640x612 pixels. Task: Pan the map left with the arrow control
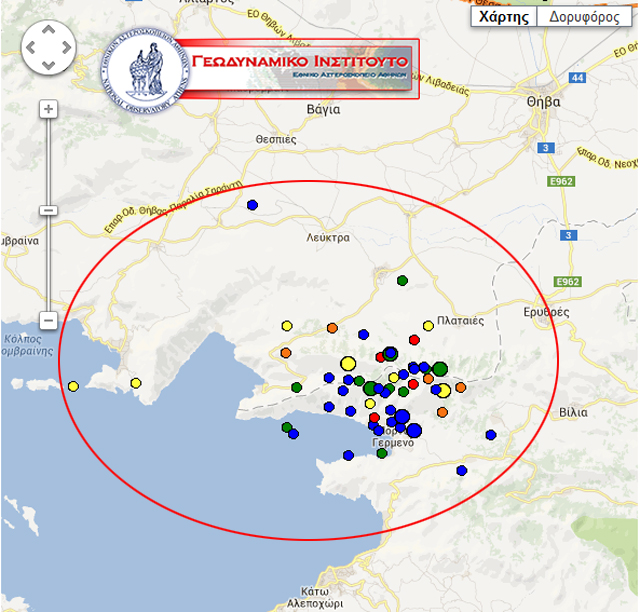point(32,48)
